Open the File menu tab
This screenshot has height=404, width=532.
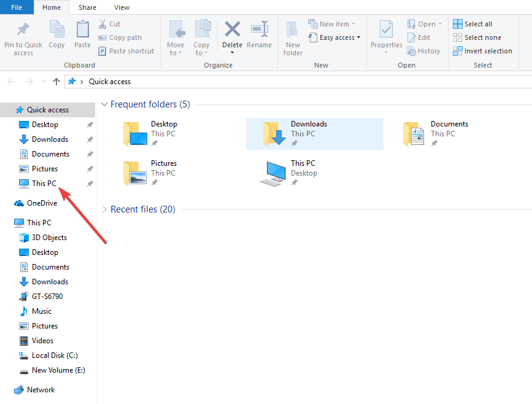coord(17,7)
